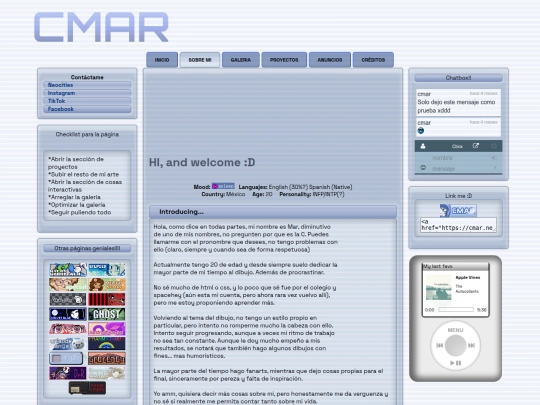Open the CRÉDITOS tab
This screenshot has height=405, width=540.
[x=373, y=60]
